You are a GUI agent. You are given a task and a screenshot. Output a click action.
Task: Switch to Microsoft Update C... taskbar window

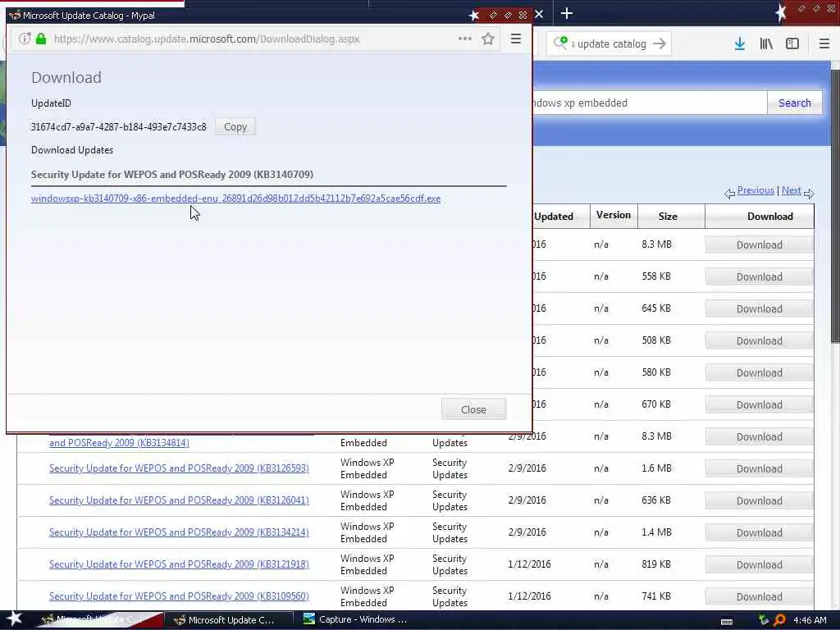coord(228,620)
